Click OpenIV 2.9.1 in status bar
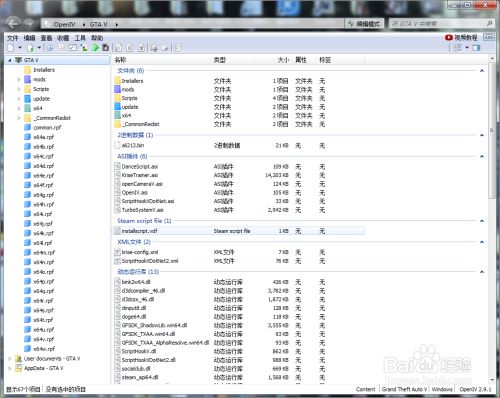This screenshot has width=500, height=398. (x=475, y=389)
